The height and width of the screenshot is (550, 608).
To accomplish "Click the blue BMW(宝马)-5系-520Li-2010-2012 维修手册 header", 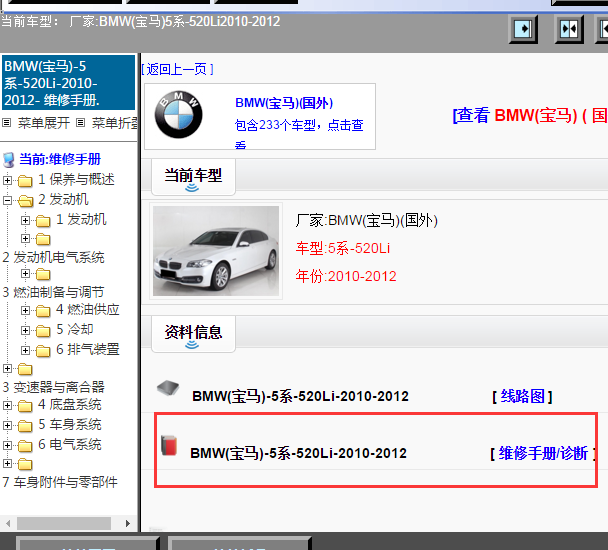I will (x=68, y=83).
